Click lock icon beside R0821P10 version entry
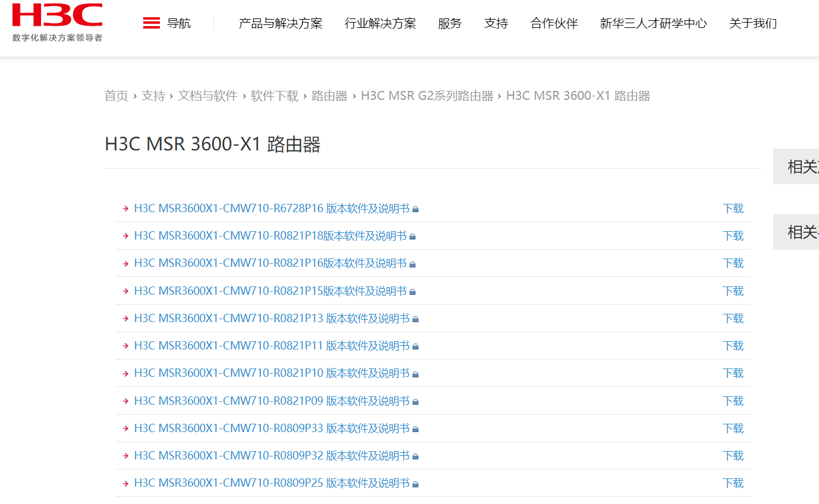 pyautogui.click(x=416, y=374)
